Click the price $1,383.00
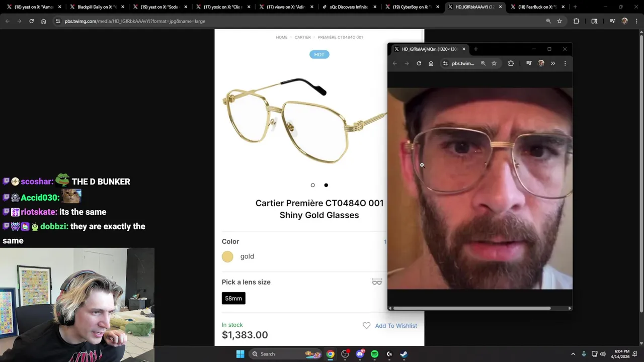 point(245,335)
